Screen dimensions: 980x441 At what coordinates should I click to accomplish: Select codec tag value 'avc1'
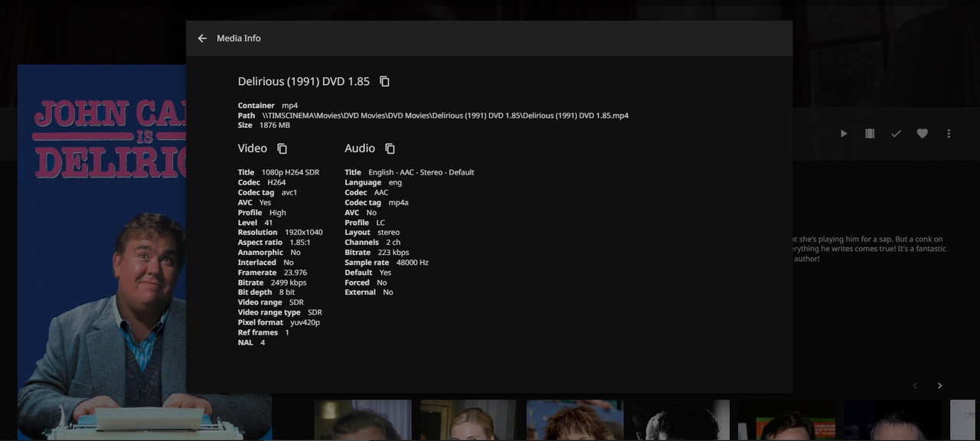(x=289, y=192)
